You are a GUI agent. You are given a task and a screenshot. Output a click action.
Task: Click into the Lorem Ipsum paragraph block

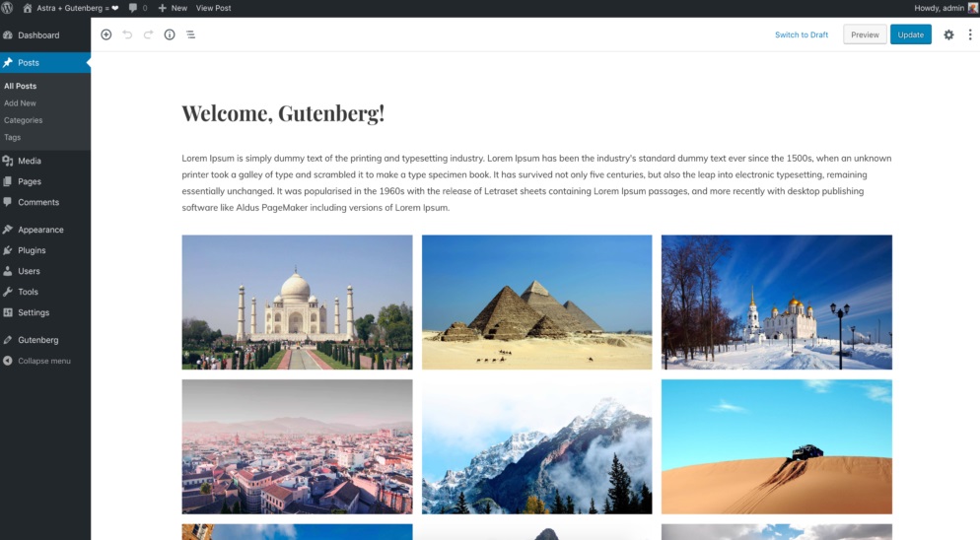click(536, 182)
